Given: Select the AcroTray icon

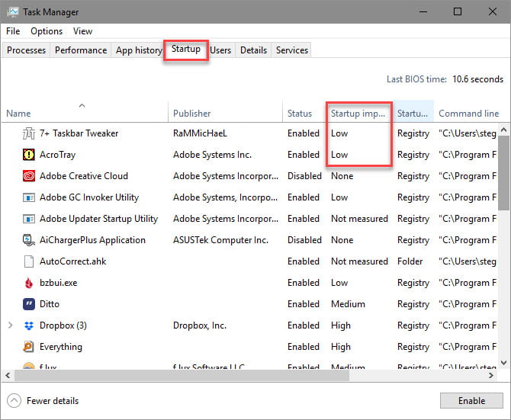Looking at the screenshot, I should (29, 155).
